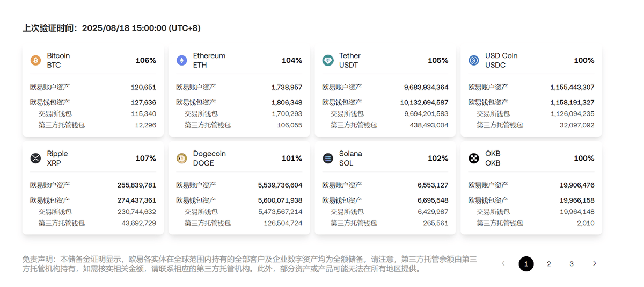The width and height of the screenshot is (644, 287).
Task: Click Solana's 102% reserve ratio
Action: click(438, 158)
